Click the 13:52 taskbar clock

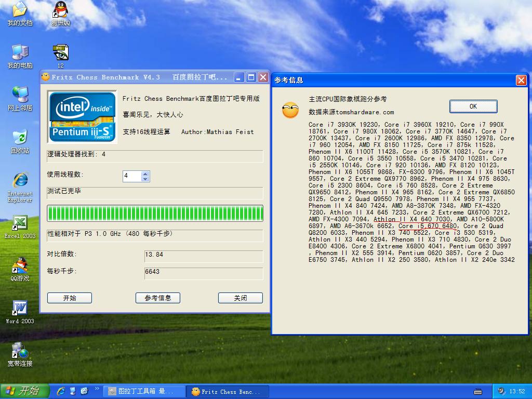click(517, 392)
